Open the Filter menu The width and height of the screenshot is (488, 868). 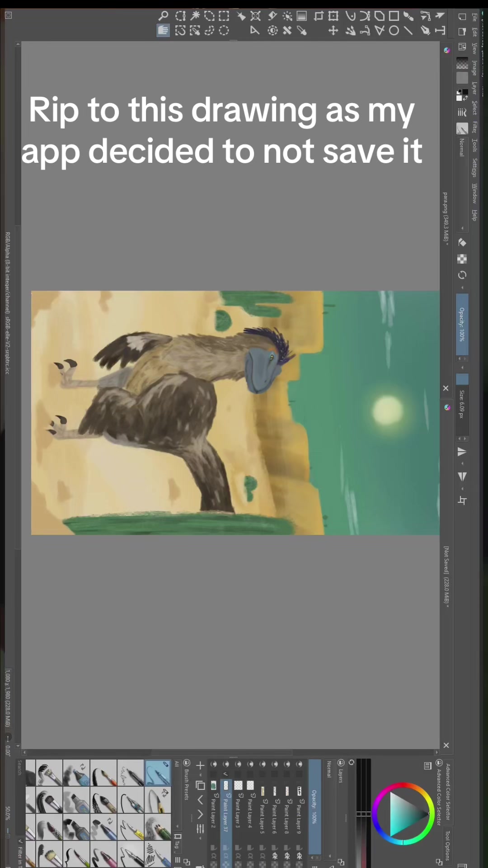click(x=474, y=127)
